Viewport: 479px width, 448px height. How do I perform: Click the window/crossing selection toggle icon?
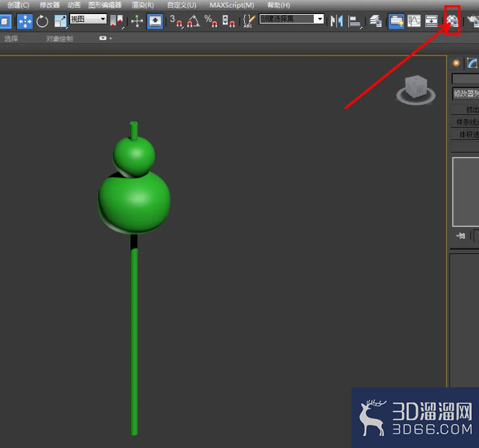[5, 22]
